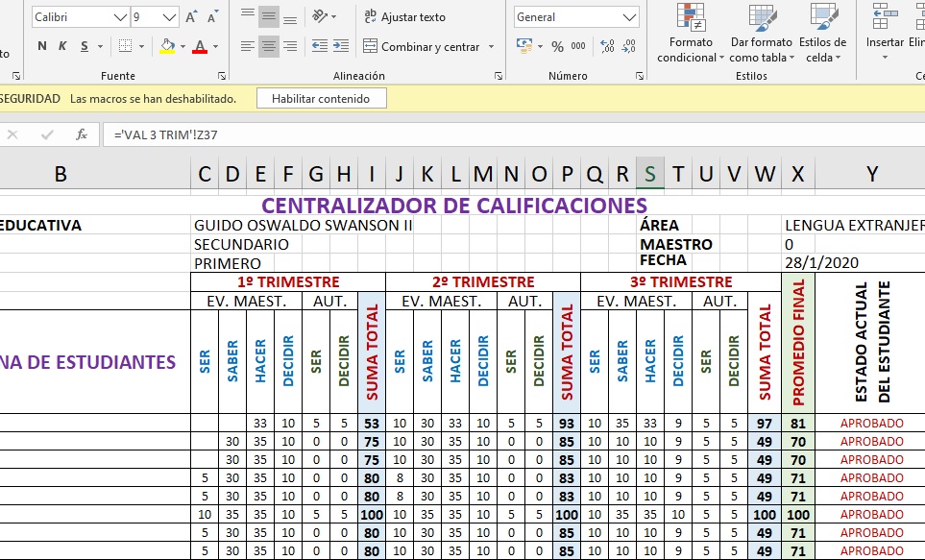This screenshot has height=560, width=925.
Task: Select column S header
Action: coord(650,174)
